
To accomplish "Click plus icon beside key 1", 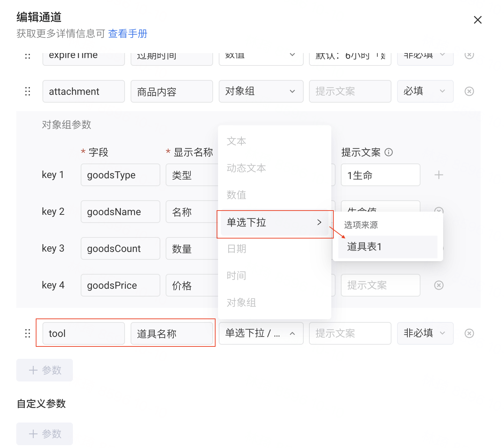I will (439, 175).
